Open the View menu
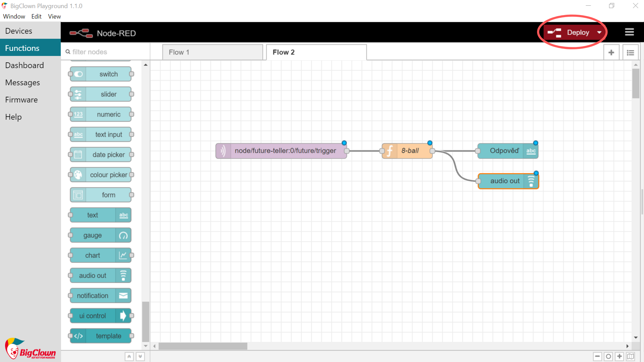Viewport: 644px width, 362px height. click(x=54, y=16)
